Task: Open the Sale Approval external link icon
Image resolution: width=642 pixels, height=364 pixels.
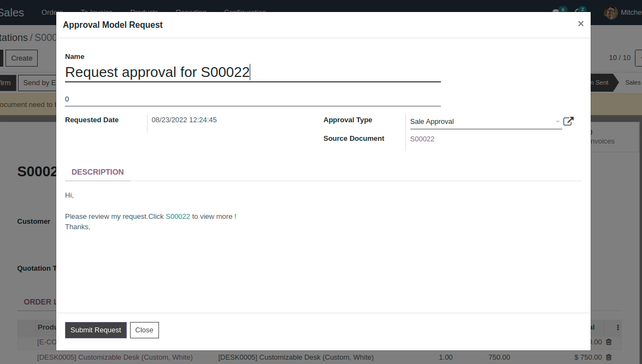Action: click(x=568, y=121)
